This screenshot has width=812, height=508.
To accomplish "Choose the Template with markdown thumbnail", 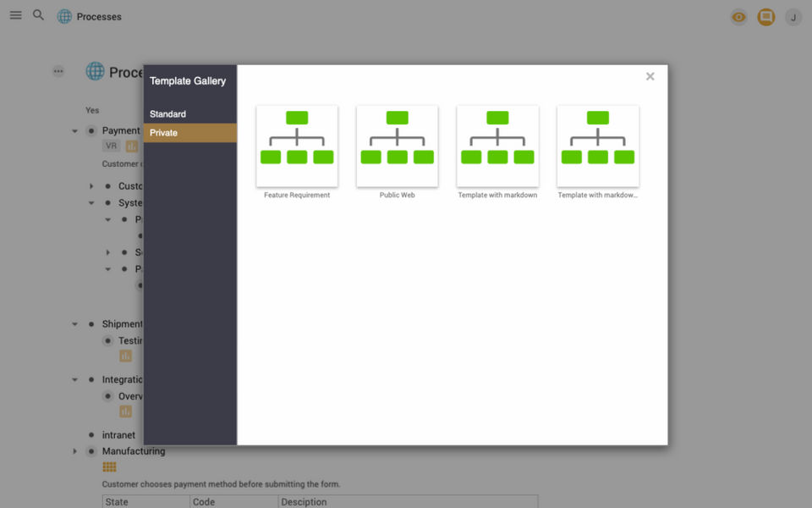I will pyautogui.click(x=497, y=146).
